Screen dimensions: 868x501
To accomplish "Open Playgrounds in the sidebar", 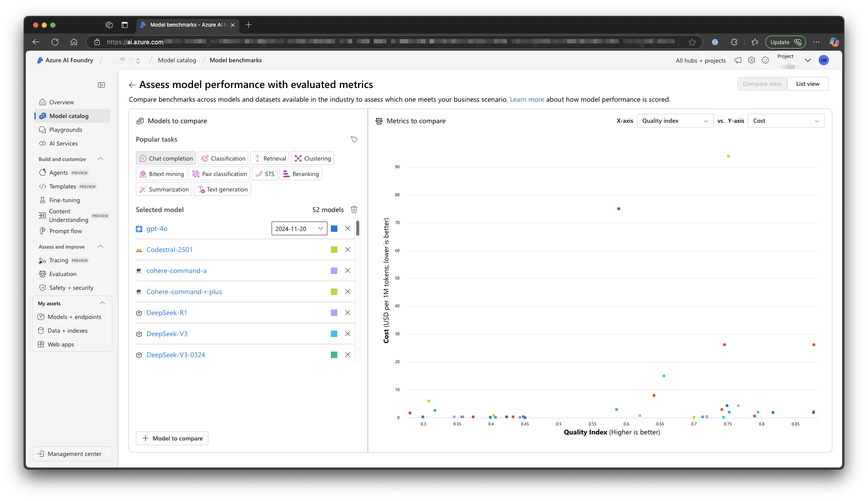I will coord(66,130).
